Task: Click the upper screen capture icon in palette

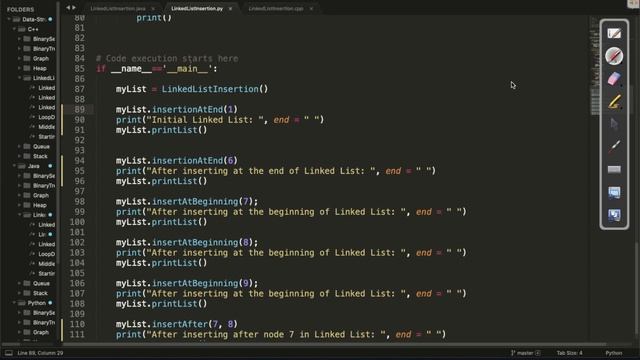Action: coord(614,192)
